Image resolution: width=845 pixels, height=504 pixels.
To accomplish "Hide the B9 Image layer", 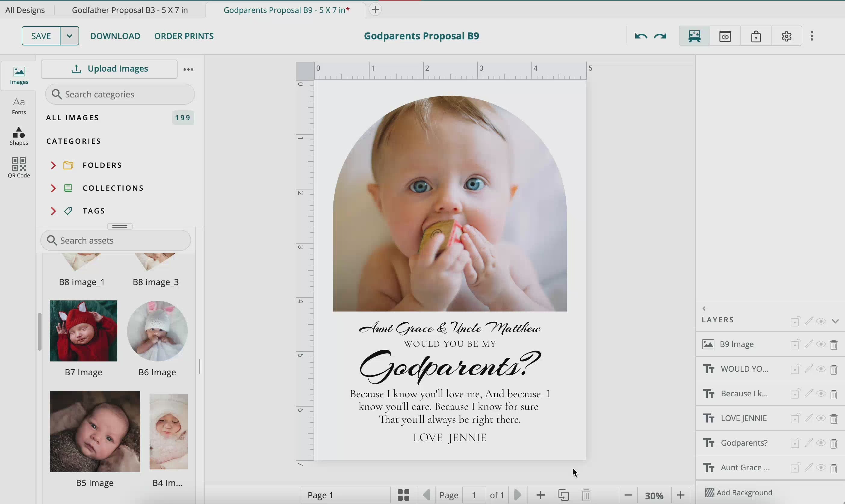I will point(821,344).
